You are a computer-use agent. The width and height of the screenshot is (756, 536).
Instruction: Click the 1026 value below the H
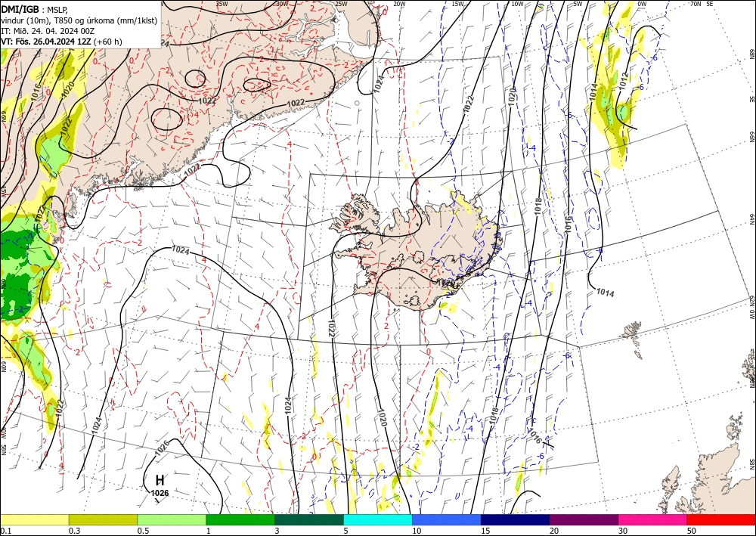point(160,493)
